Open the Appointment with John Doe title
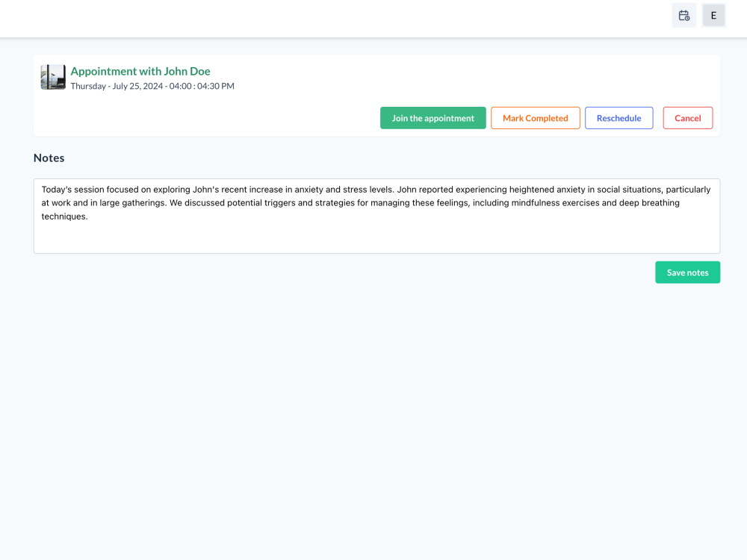Viewport: 747px width, 560px height. click(140, 71)
